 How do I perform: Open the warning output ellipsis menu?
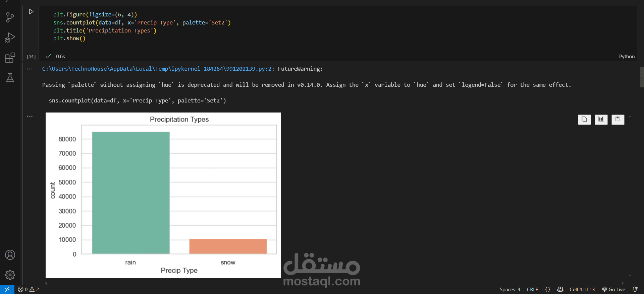tap(30, 69)
